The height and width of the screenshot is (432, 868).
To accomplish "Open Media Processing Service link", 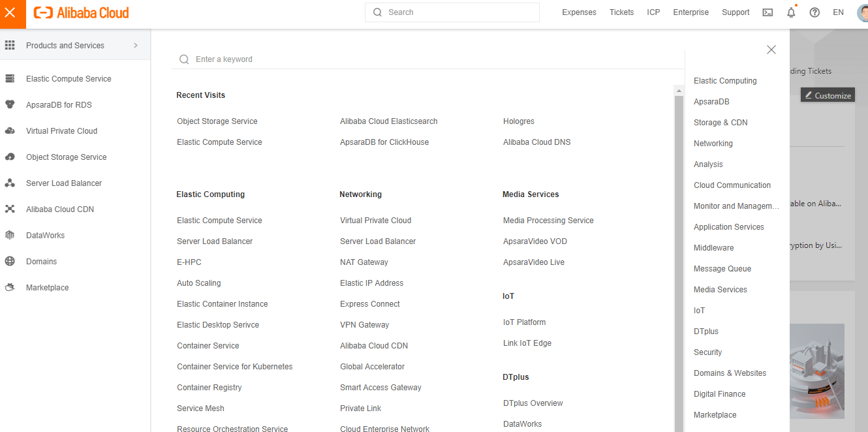I will click(548, 221).
